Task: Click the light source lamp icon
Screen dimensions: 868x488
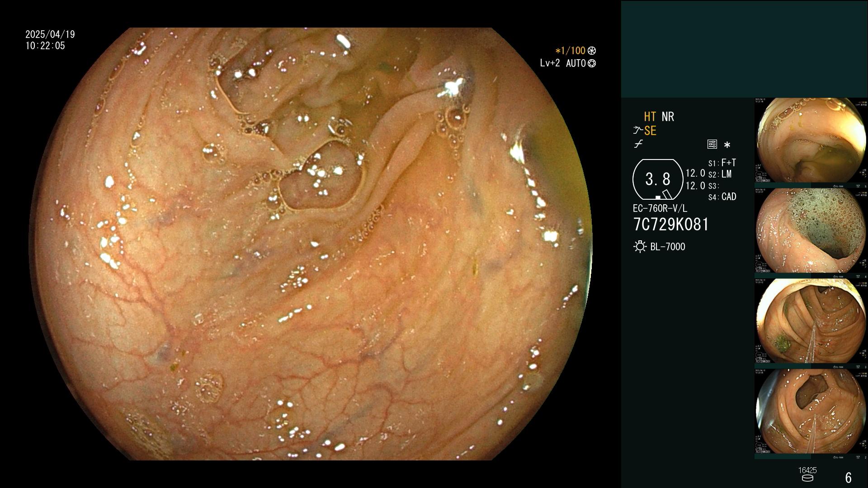Action: pyautogui.click(x=640, y=247)
